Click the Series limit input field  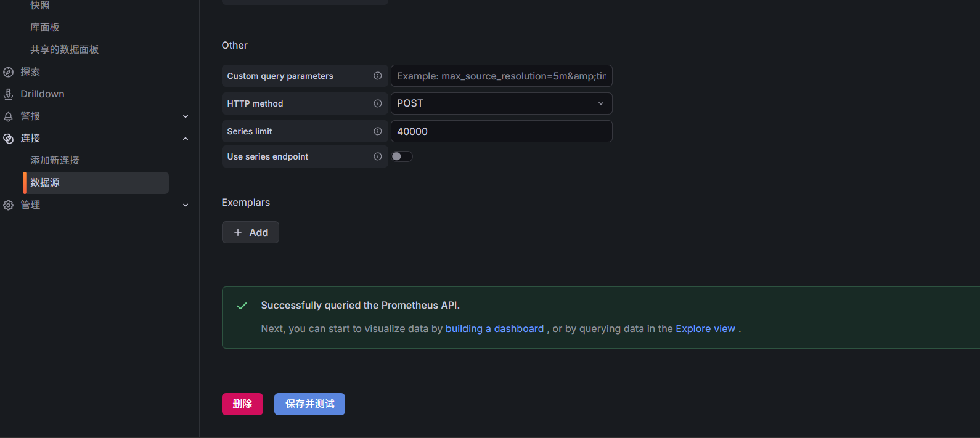click(x=500, y=131)
